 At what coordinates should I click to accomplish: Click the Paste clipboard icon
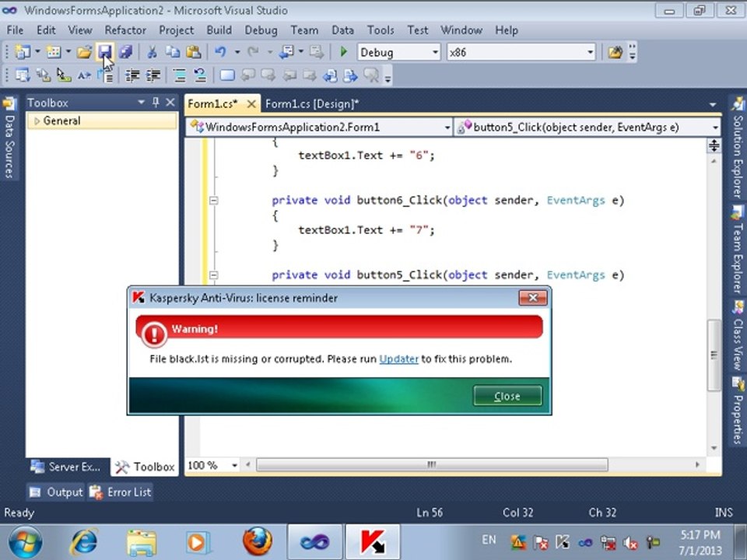point(194,52)
